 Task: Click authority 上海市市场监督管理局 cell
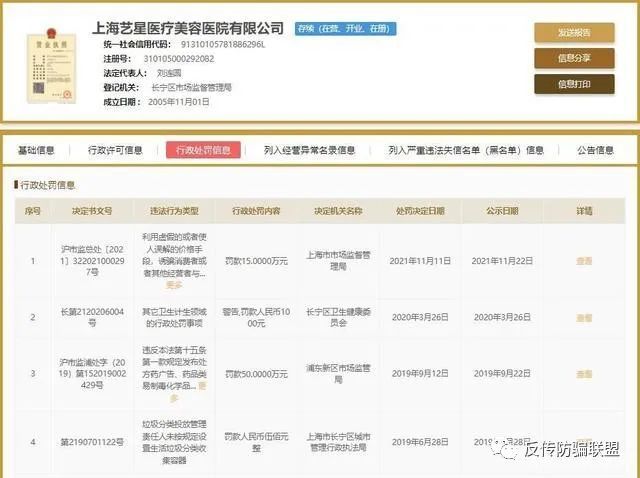[x=338, y=261]
